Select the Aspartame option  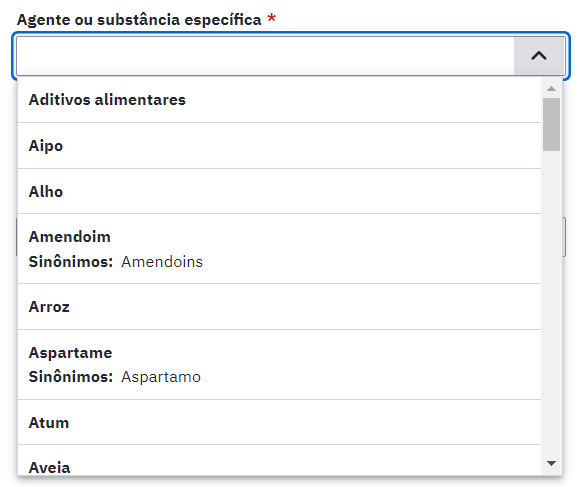click(x=279, y=365)
